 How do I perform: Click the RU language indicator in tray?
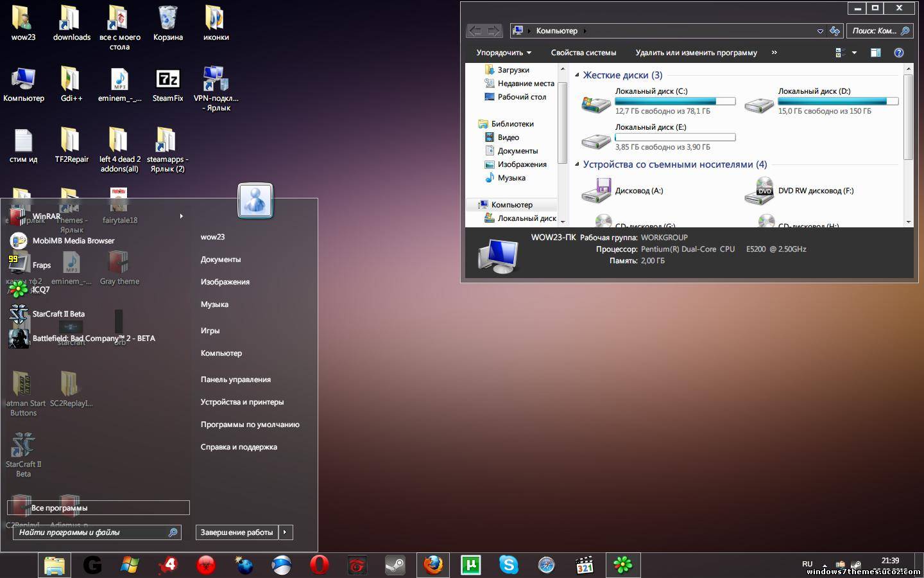807,564
